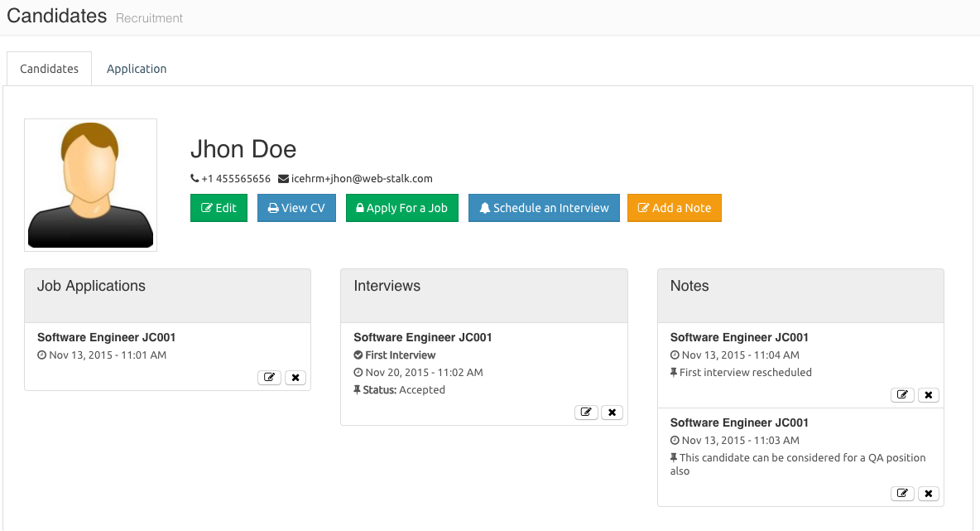Delete the 'First interview rescheduled' note
This screenshot has height=531, width=980.
click(x=929, y=395)
